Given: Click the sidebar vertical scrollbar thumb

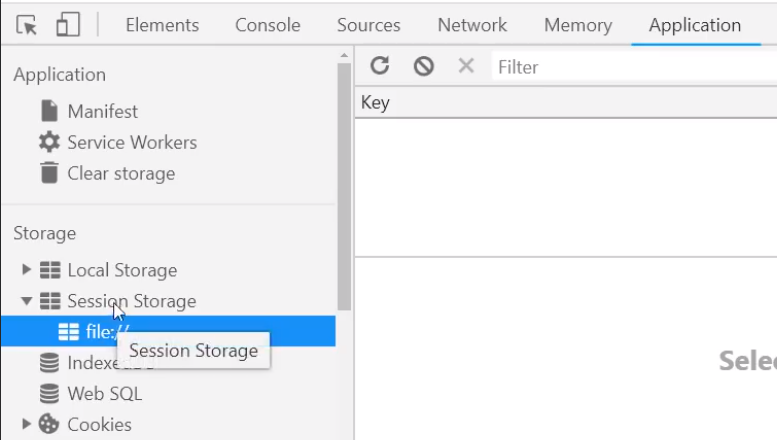Looking at the screenshot, I should pos(344,186).
